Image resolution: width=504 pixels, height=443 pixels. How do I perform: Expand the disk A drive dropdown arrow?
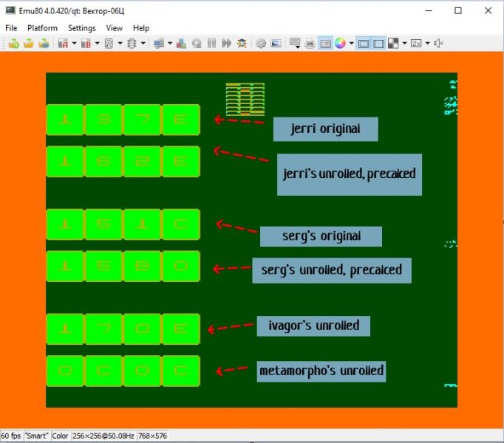pyautogui.click(x=74, y=44)
